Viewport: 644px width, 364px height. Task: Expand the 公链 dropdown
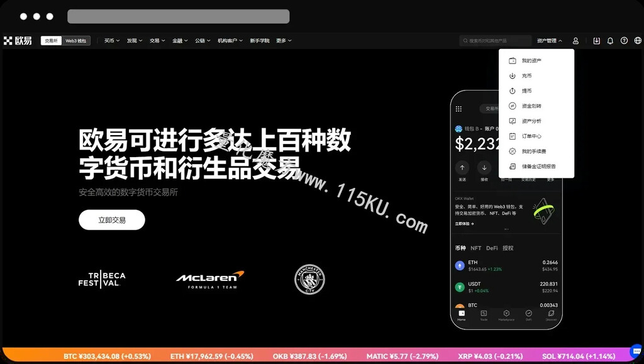pyautogui.click(x=203, y=41)
